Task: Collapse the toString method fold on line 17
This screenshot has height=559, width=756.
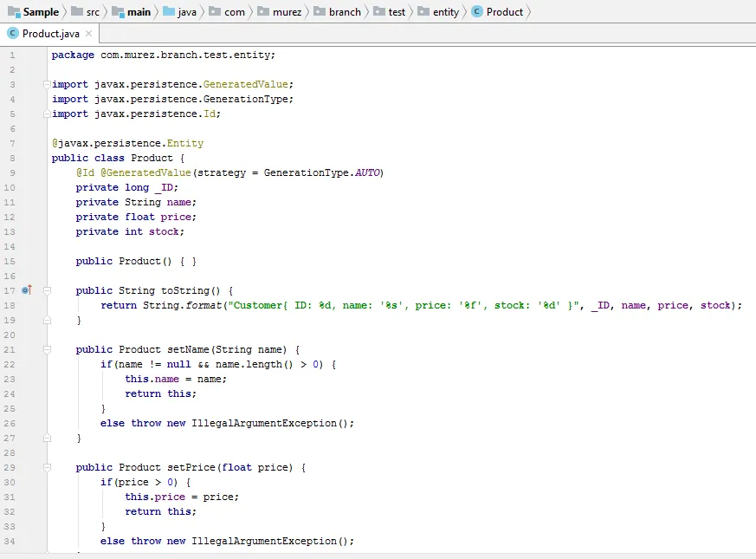Action: [x=48, y=290]
